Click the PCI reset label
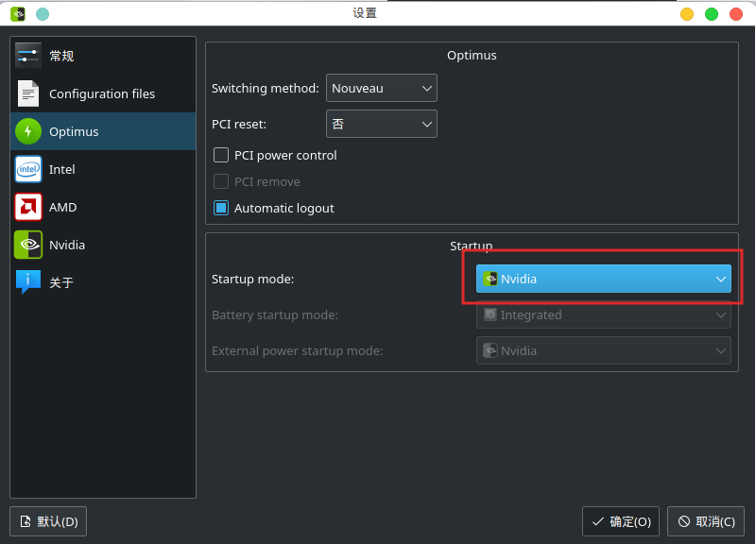Image resolution: width=756 pixels, height=544 pixels. pos(239,125)
